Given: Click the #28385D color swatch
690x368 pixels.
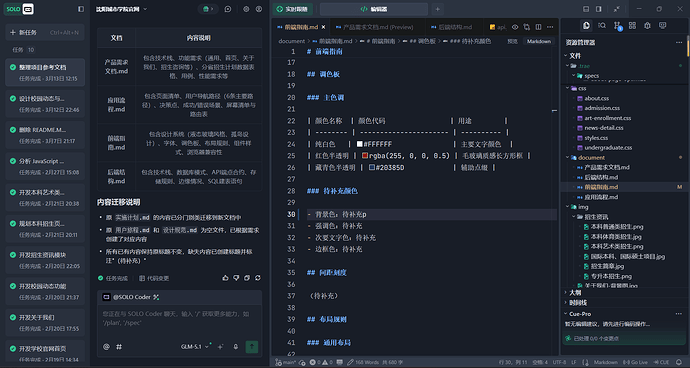Looking at the screenshot, I should click(372, 167).
